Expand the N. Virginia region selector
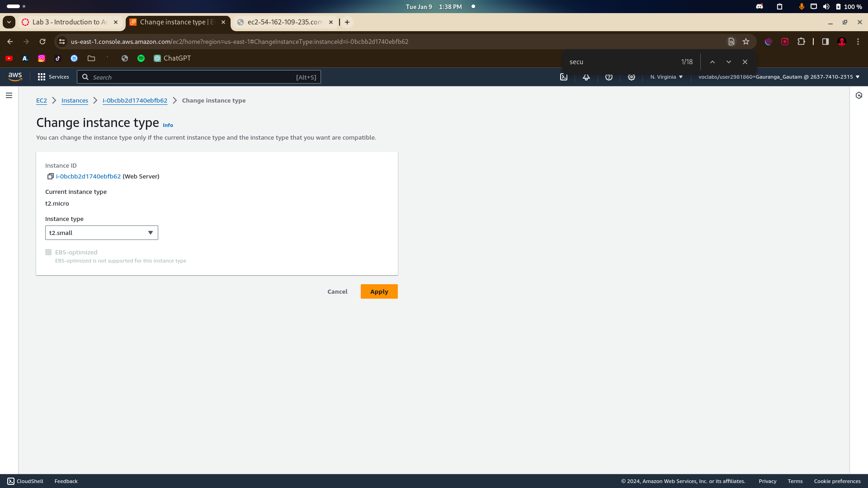Image resolution: width=868 pixels, height=488 pixels. pyautogui.click(x=666, y=77)
